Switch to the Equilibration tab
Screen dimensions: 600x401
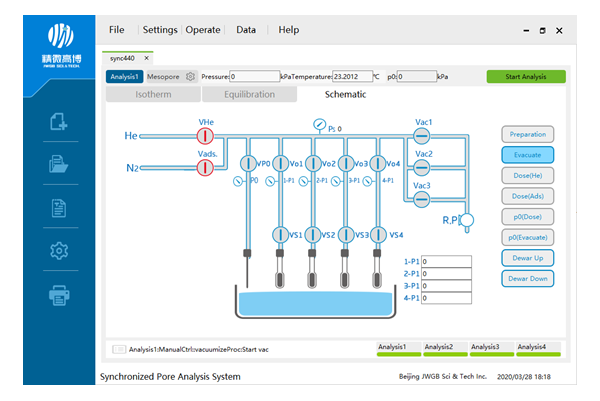(x=250, y=95)
